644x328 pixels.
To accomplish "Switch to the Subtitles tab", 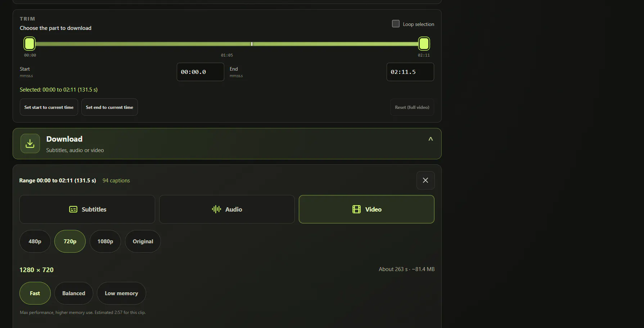I will pyautogui.click(x=87, y=209).
